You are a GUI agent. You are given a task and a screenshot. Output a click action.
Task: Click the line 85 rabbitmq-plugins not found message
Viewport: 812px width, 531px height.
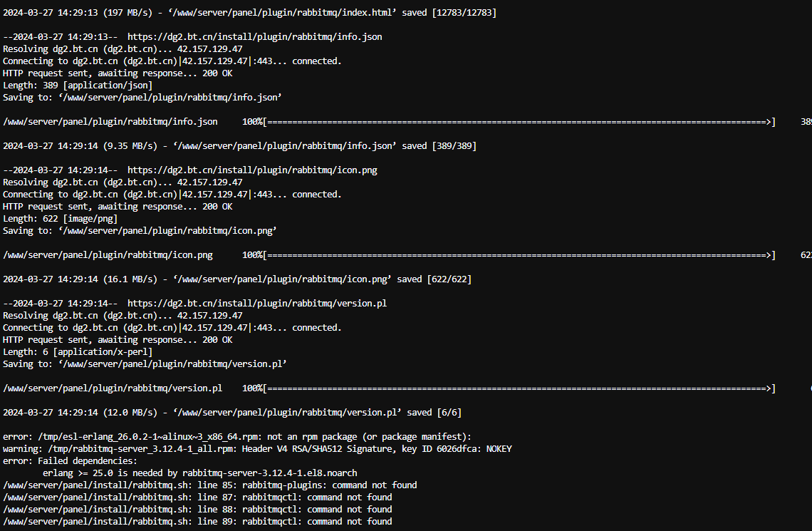(209, 485)
